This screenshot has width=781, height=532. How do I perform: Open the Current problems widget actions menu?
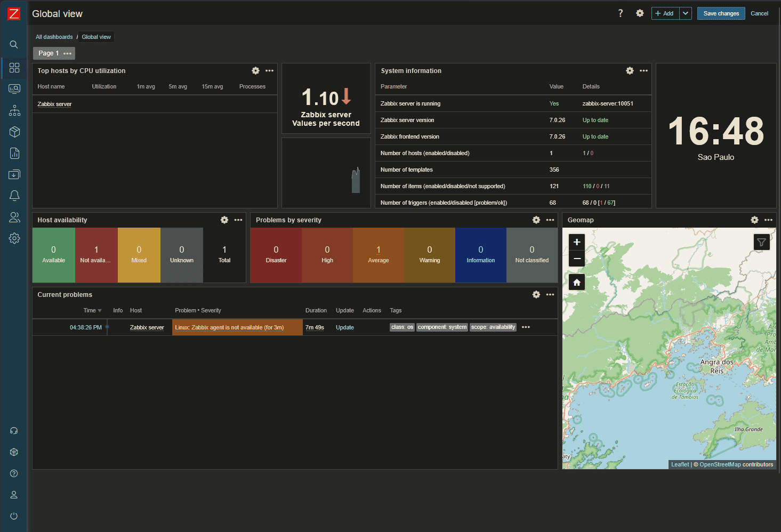pos(550,294)
